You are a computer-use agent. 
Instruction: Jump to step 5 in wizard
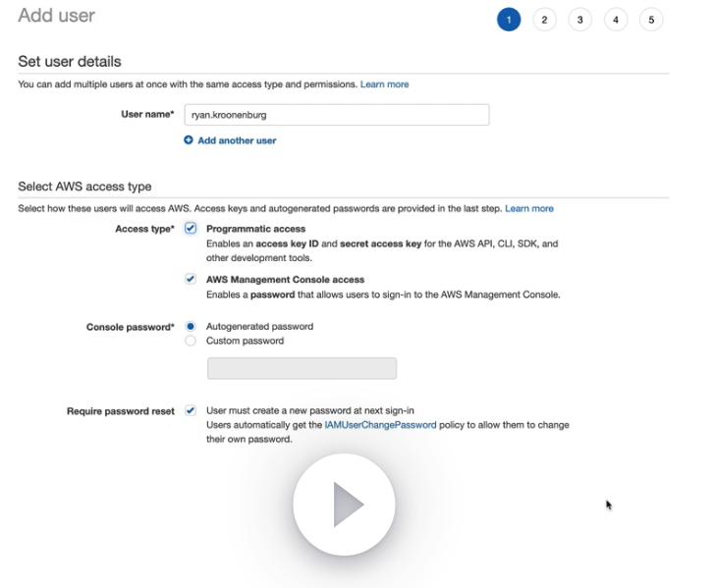tap(651, 20)
